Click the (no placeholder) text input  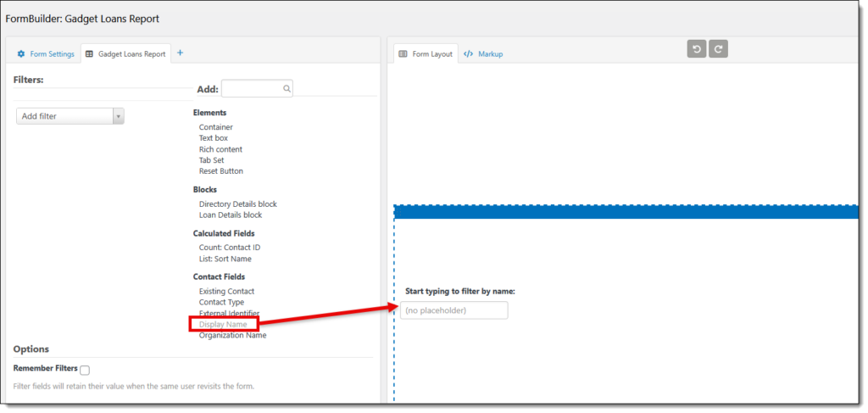[x=454, y=310]
